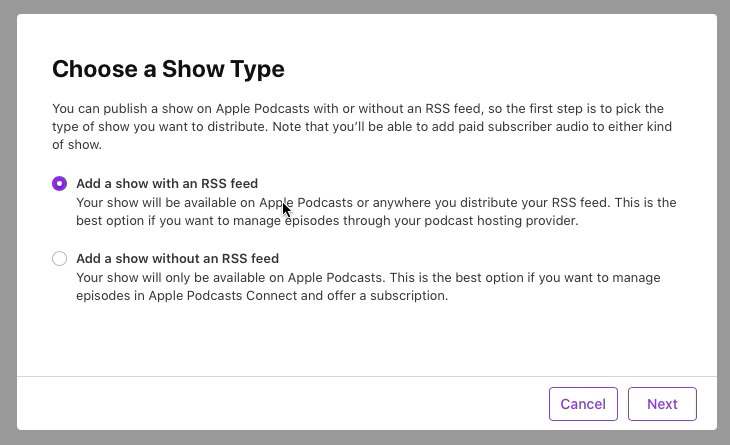The width and height of the screenshot is (730, 445).
Task: Click the Next button
Action: click(x=662, y=404)
